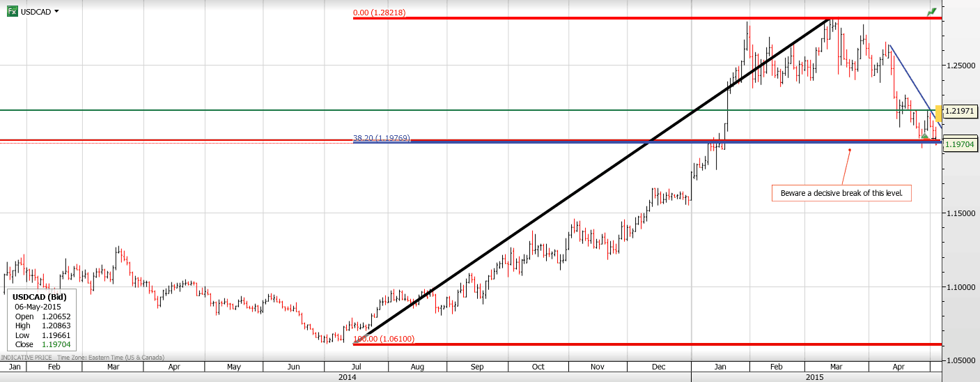Click the green Fx instrument icon
Image resolution: width=980 pixels, height=382 pixels.
[x=13, y=11]
